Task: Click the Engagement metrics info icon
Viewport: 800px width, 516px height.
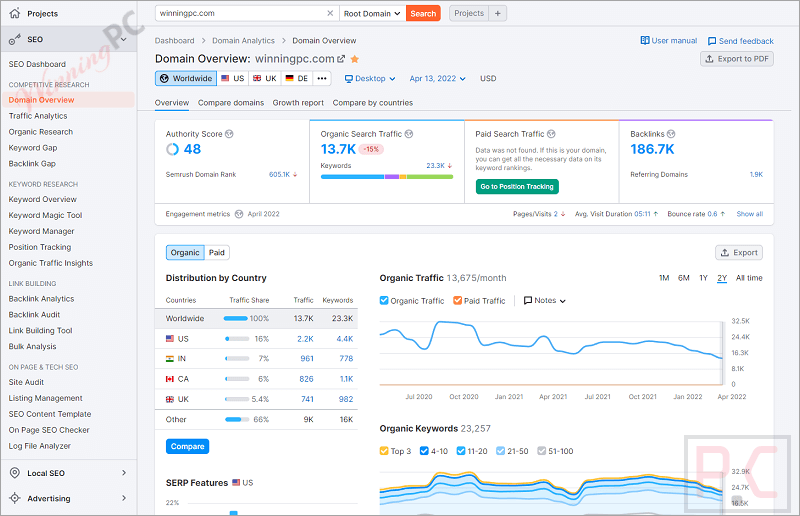Action: point(239,214)
